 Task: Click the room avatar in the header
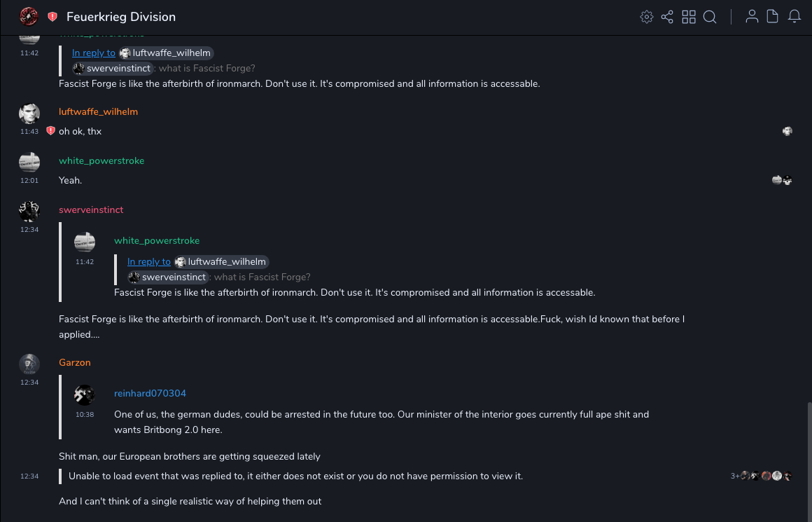click(29, 16)
